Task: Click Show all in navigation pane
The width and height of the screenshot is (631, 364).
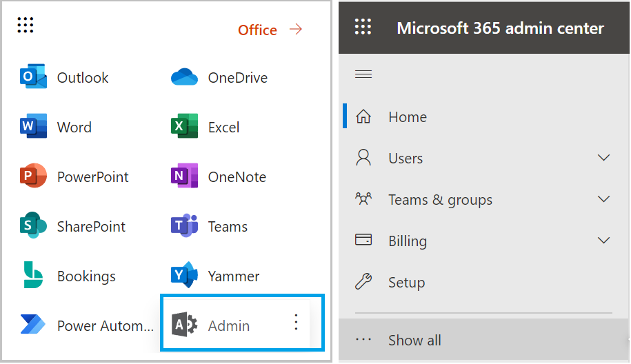Action: click(x=414, y=341)
